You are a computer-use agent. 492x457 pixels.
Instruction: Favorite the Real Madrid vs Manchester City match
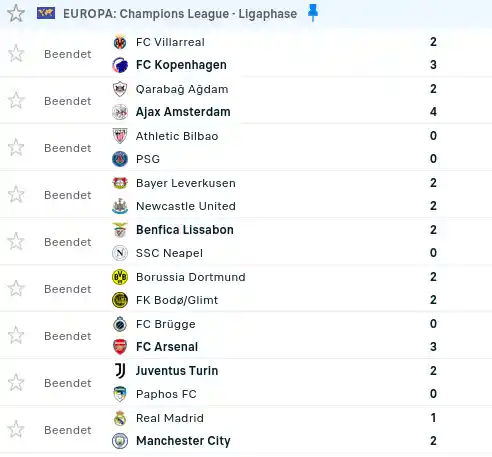(x=16, y=430)
